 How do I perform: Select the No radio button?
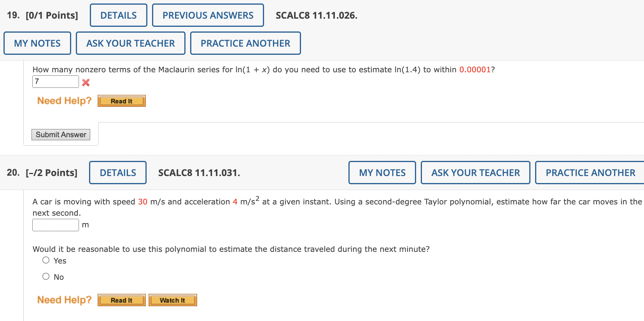(x=45, y=276)
